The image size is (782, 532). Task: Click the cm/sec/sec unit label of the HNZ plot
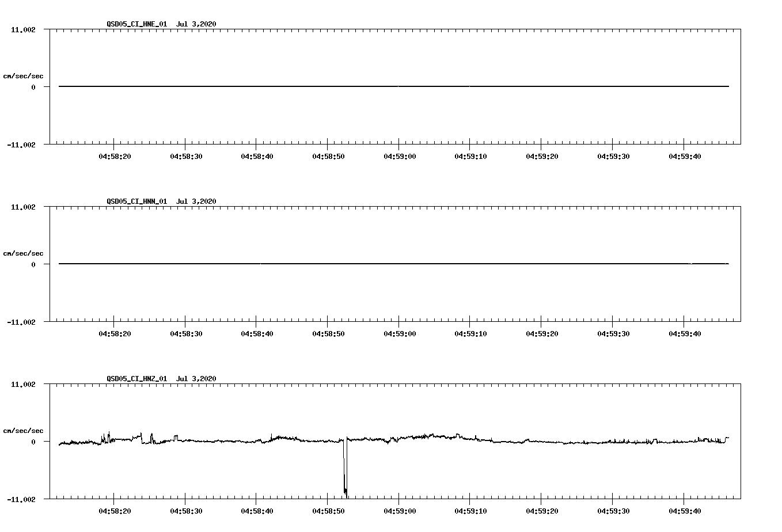tap(23, 431)
